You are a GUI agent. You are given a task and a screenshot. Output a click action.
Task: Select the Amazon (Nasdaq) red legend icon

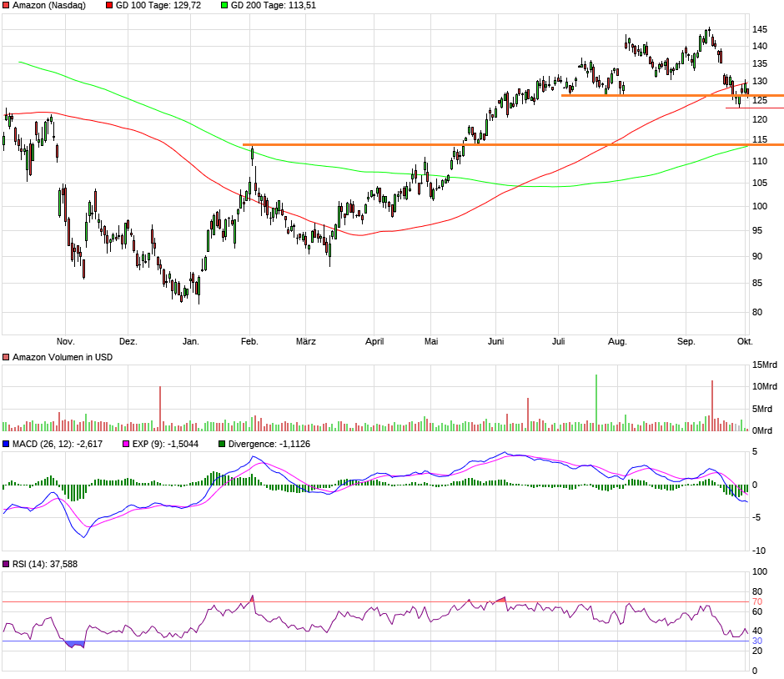point(7,7)
